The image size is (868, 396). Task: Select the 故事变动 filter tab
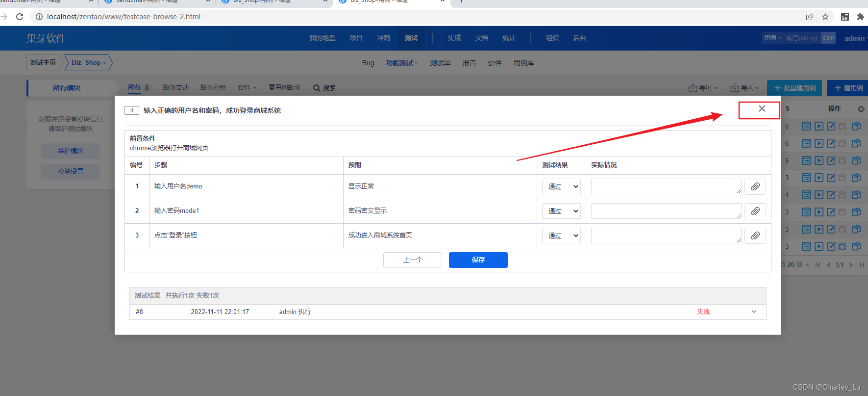tap(176, 87)
